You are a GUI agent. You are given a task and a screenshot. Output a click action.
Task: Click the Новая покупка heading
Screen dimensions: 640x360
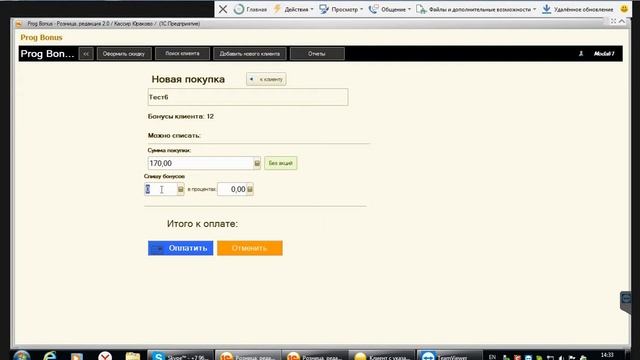point(188,79)
